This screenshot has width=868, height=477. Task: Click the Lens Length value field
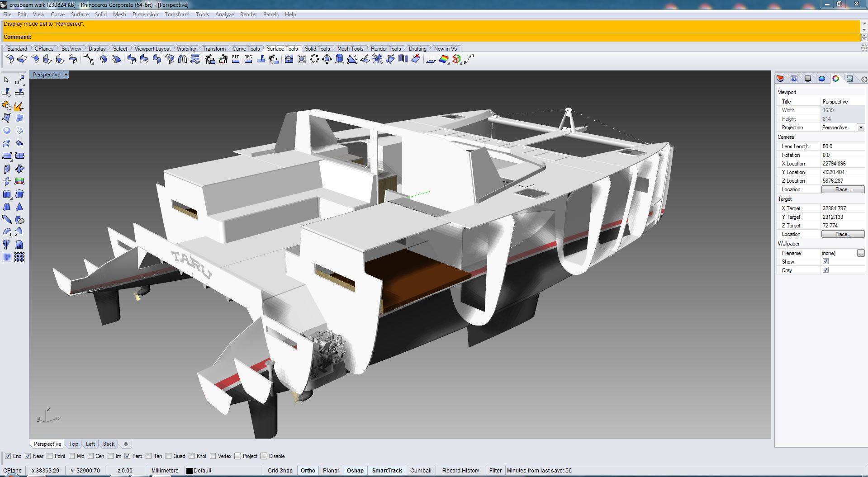pos(842,146)
